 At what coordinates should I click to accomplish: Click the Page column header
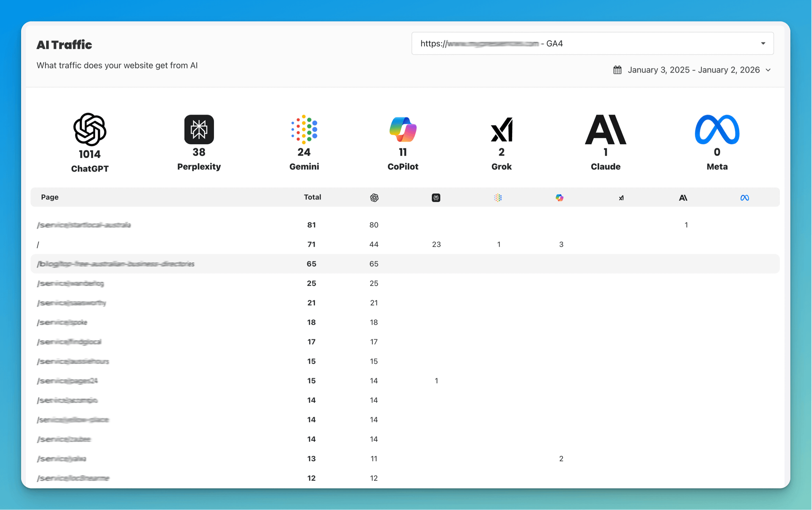coord(49,197)
